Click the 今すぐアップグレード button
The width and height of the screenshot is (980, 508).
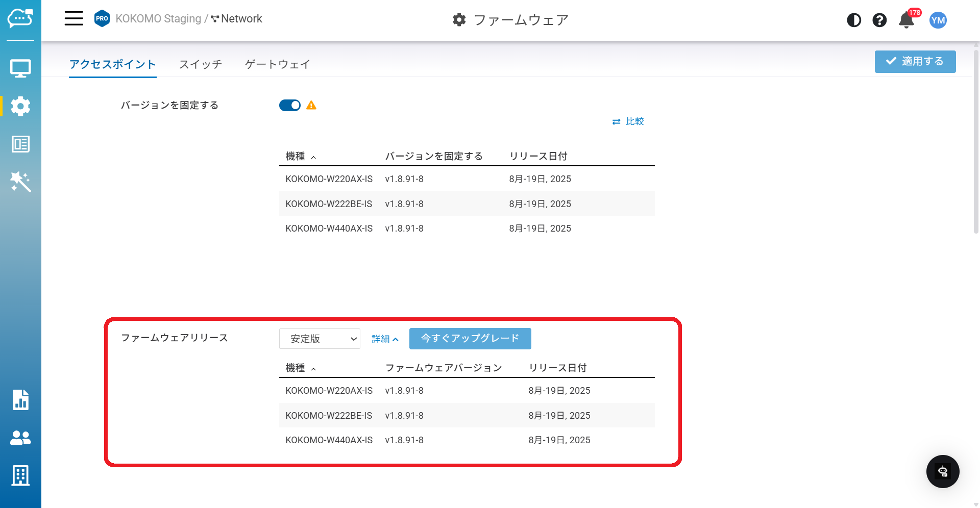pyautogui.click(x=470, y=339)
